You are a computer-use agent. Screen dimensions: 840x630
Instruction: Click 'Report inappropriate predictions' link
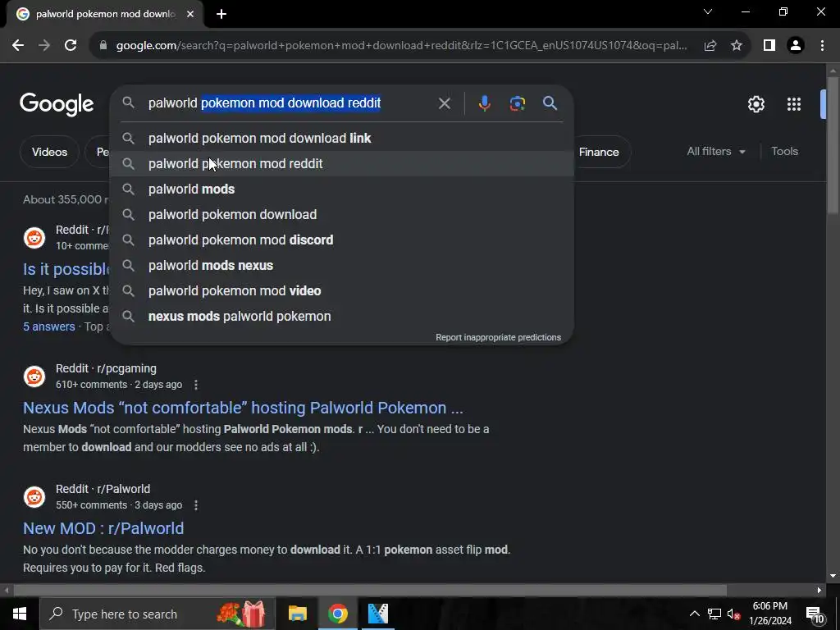(x=498, y=337)
